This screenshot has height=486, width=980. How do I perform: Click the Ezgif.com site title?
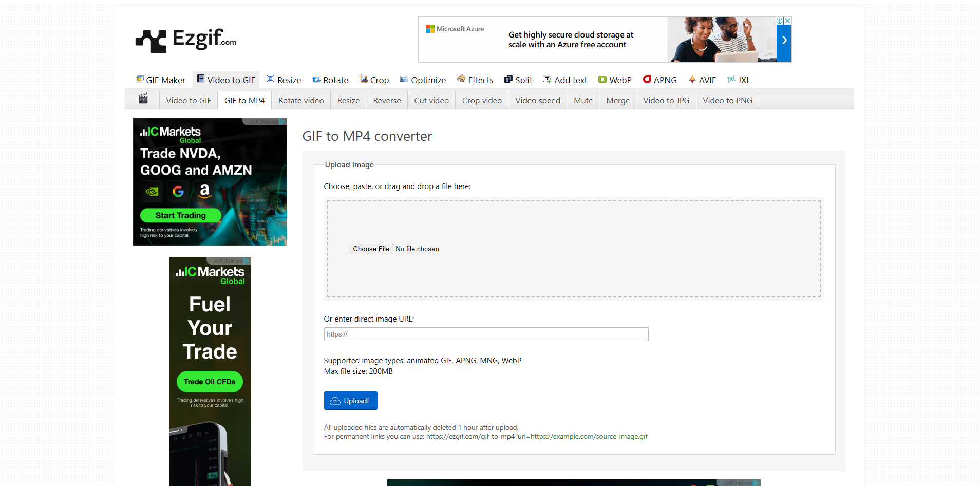[204, 39]
